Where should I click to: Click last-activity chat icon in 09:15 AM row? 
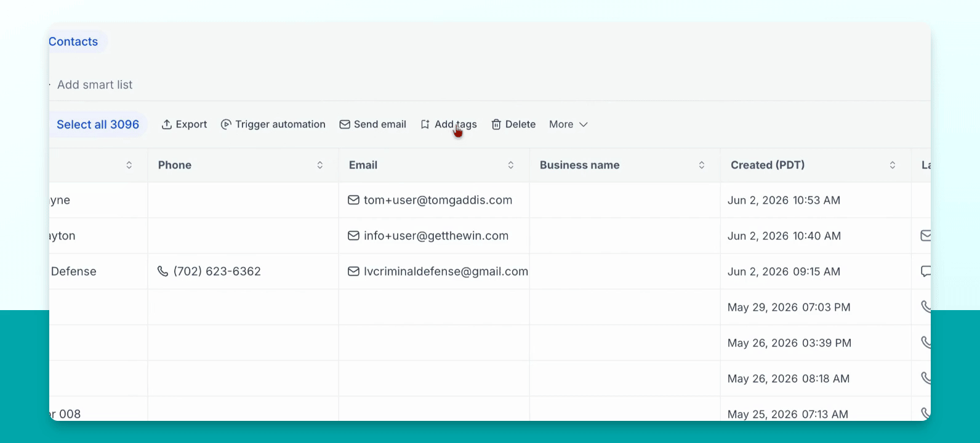pos(925,271)
